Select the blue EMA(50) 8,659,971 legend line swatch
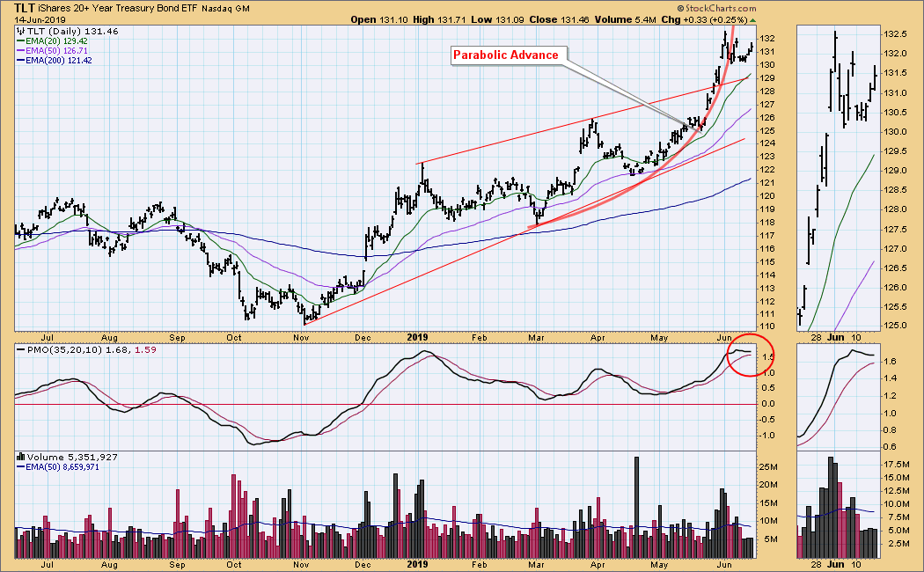The image size is (924, 572). [x=20, y=467]
